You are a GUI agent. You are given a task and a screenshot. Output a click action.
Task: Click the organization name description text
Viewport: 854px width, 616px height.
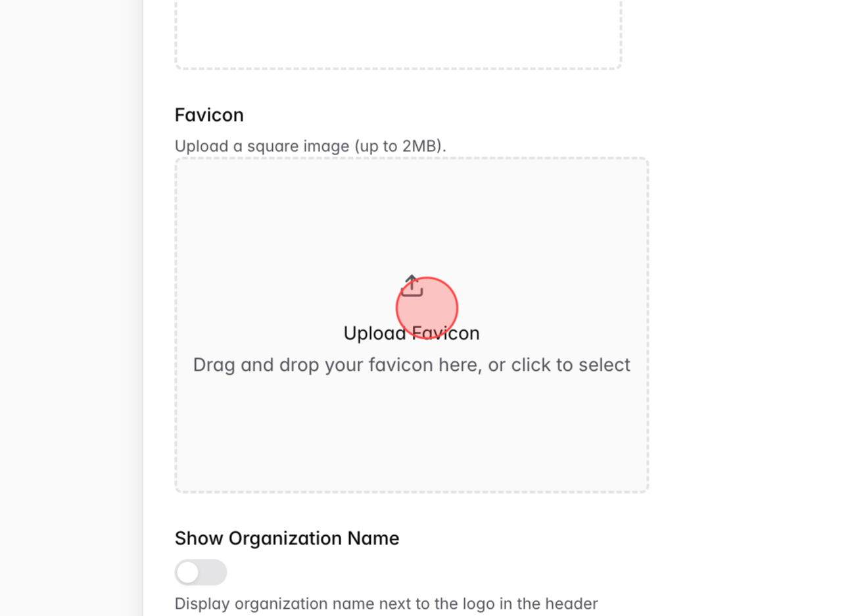coord(385,603)
